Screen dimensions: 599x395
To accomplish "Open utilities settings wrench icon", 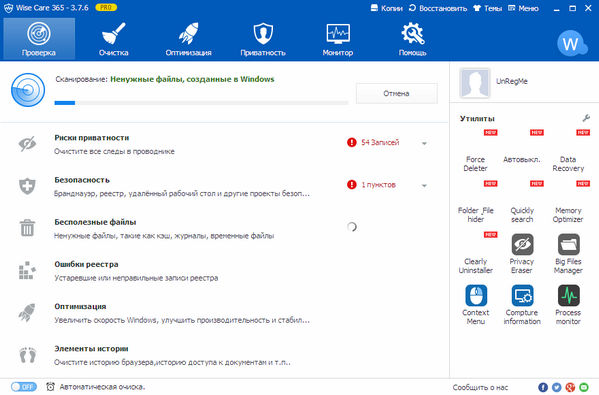I will tap(586, 118).
